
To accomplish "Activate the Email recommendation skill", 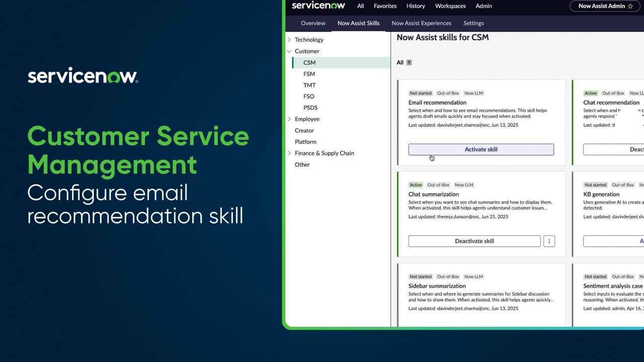I will tap(480, 149).
